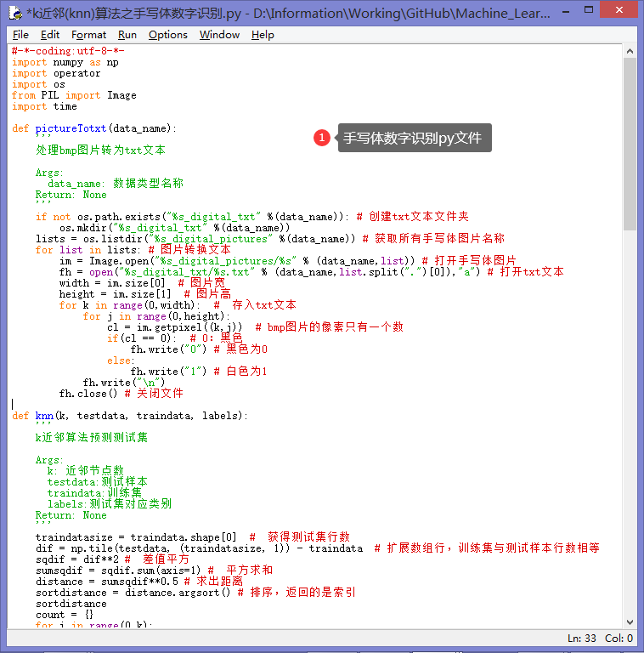The width and height of the screenshot is (644, 653).
Task: Click the 'sqdif = dif**2' line
Action: coord(112,559)
